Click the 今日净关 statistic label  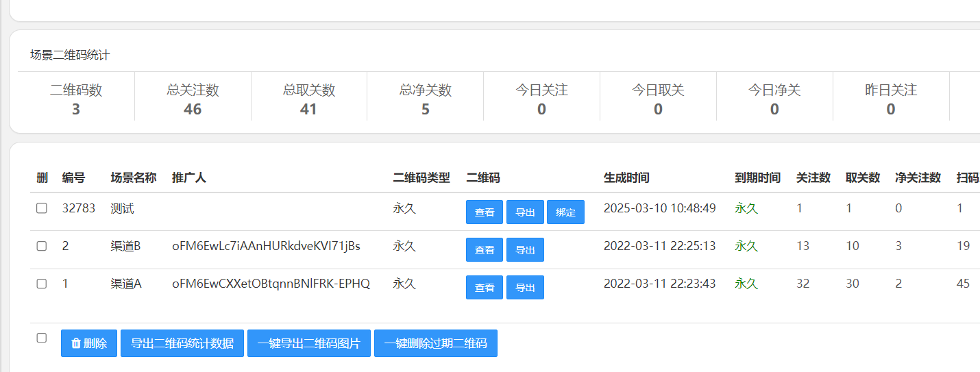pos(774,90)
